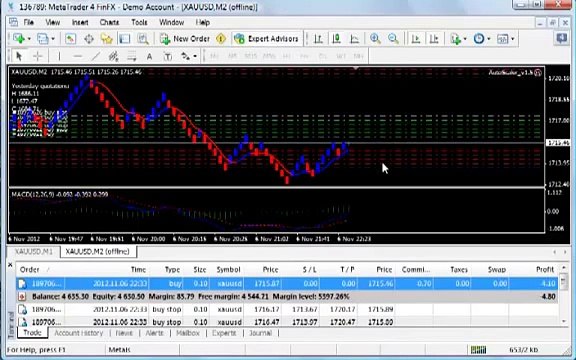Image resolution: width=576 pixels, height=360 pixels.
Task: Open the Mailbox terminal tab
Action: [188, 333]
